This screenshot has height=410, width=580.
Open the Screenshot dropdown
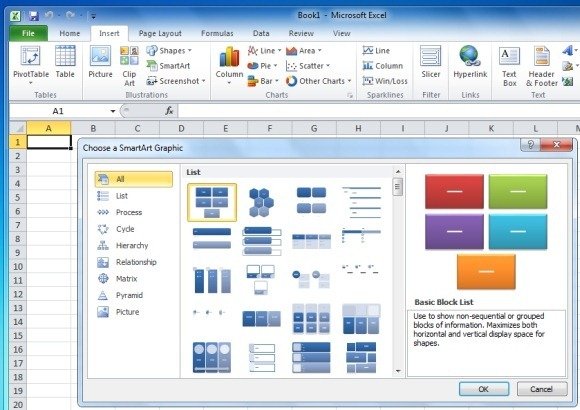click(176, 81)
